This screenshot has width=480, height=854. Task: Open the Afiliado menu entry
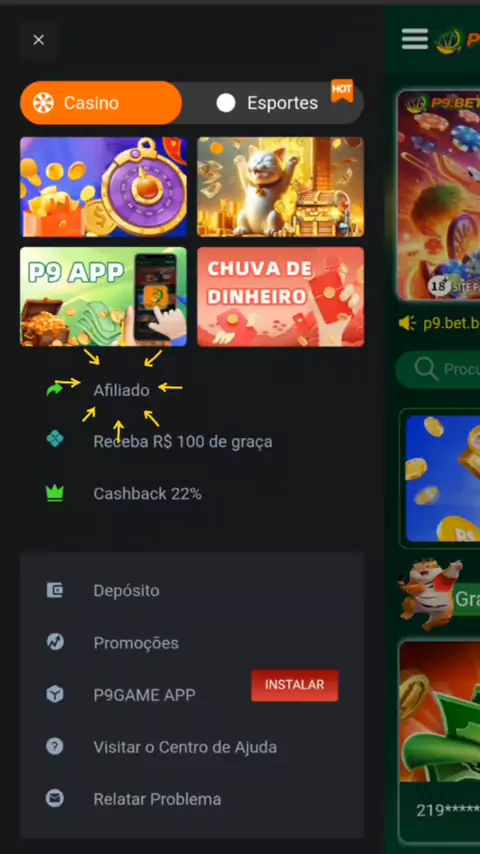coord(121,390)
